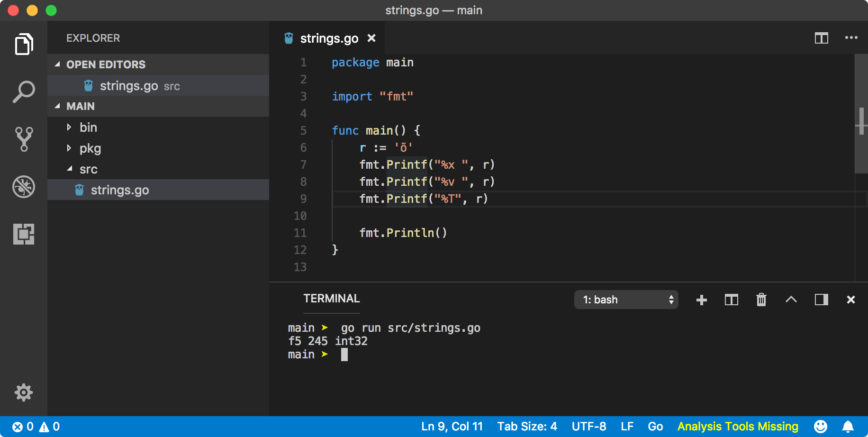
Task: Open the Manage gear menu
Action: tap(24, 392)
